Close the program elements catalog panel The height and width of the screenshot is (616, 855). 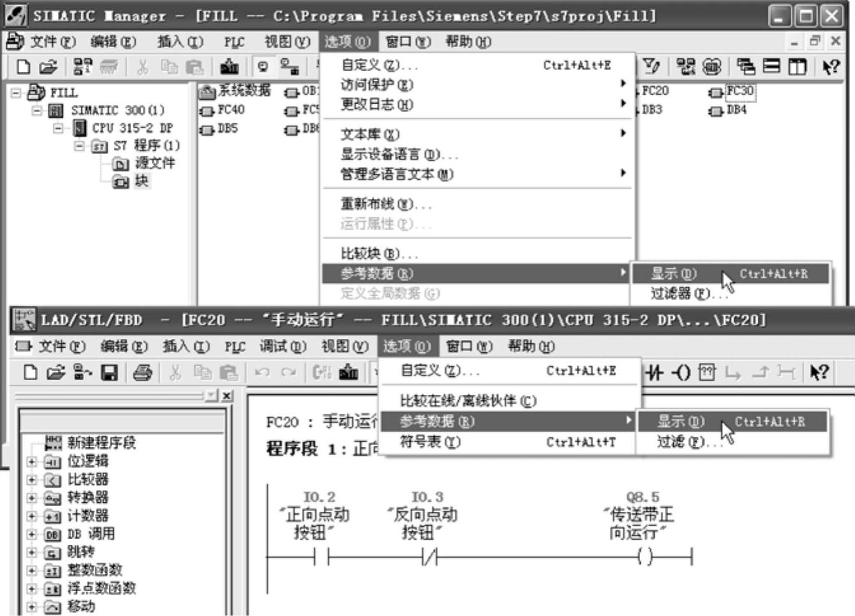(x=227, y=395)
